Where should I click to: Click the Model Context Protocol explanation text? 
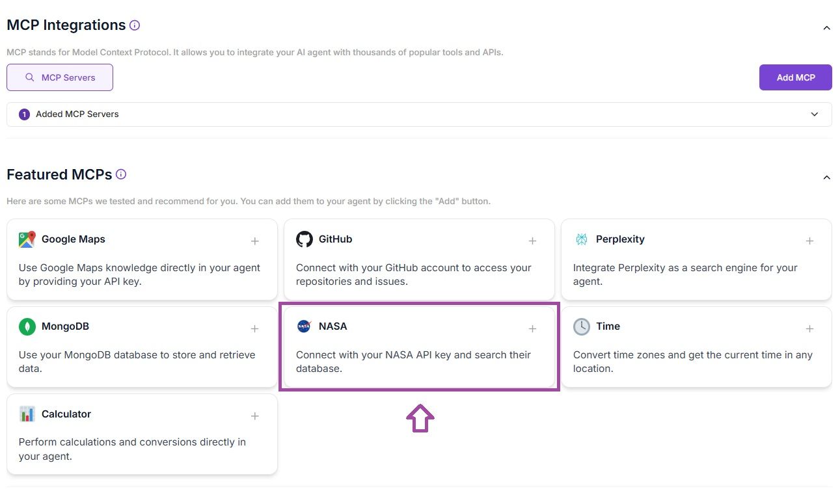(x=255, y=52)
